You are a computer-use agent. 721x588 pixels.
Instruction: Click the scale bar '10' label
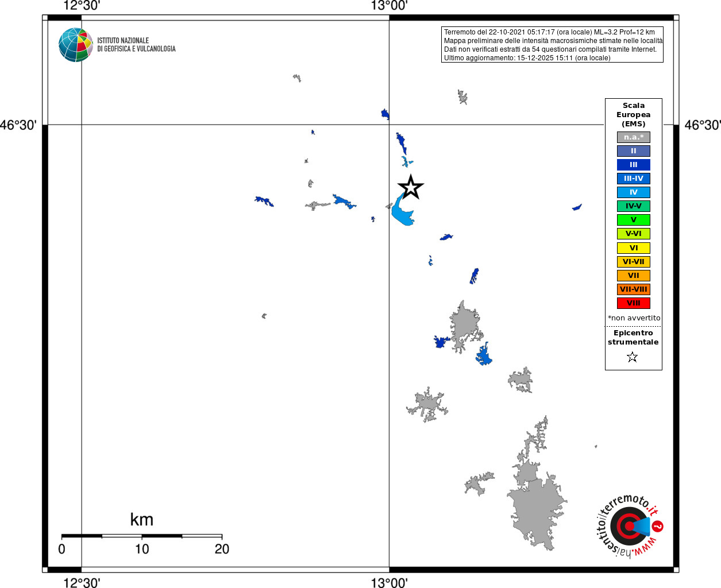click(142, 549)
